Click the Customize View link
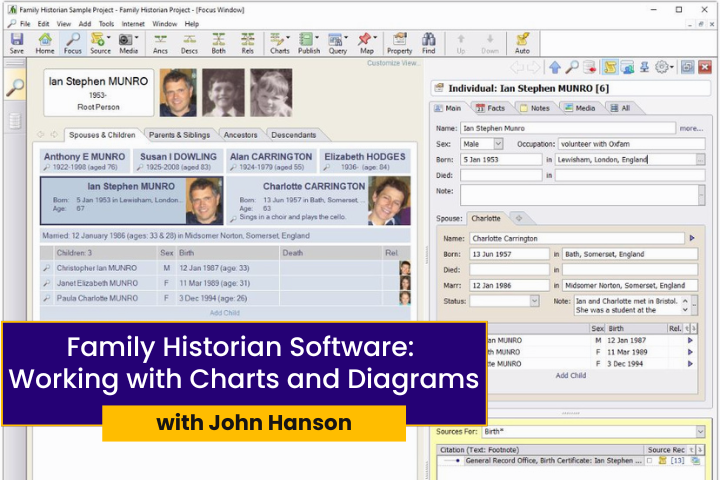This screenshot has width=720, height=480. click(393, 63)
